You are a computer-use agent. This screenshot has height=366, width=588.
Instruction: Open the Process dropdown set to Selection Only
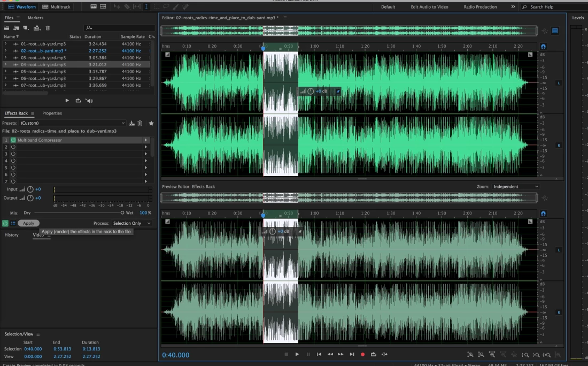point(131,223)
